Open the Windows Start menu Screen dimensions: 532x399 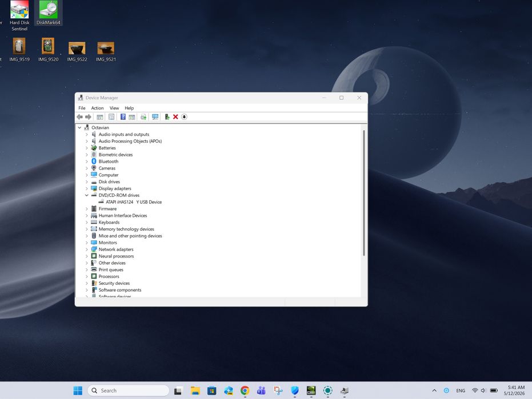[78, 391]
